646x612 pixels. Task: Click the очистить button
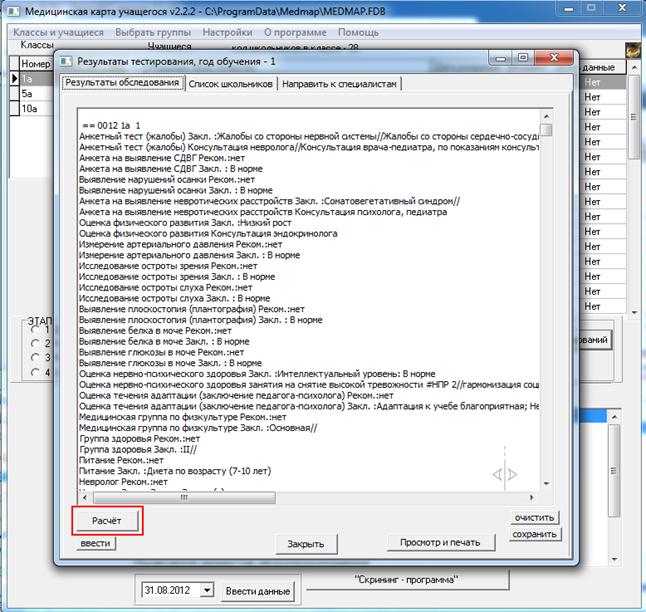click(534, 518)
